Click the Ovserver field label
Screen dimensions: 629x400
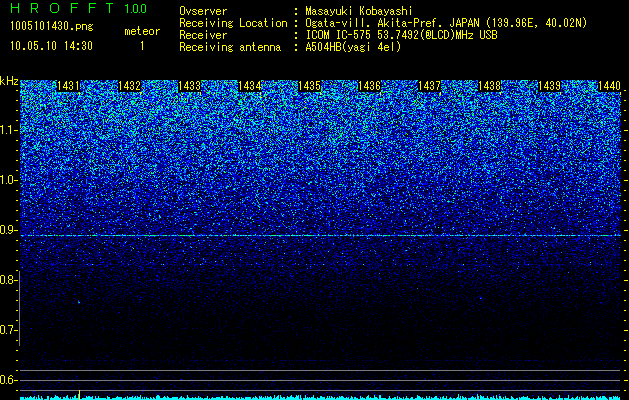pos(203,11)
